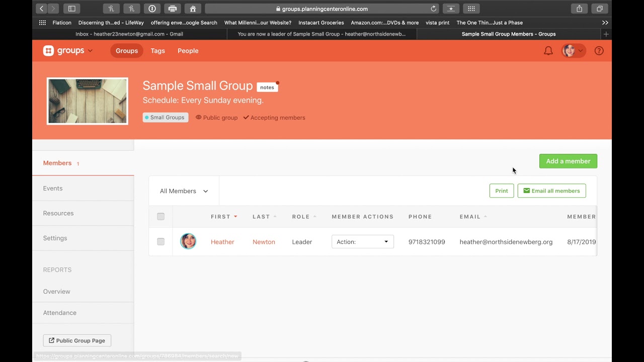Screen dimensions: 644x362
Task: Expand the All Members filter dropdown
Action: click(x=184, y=191)
